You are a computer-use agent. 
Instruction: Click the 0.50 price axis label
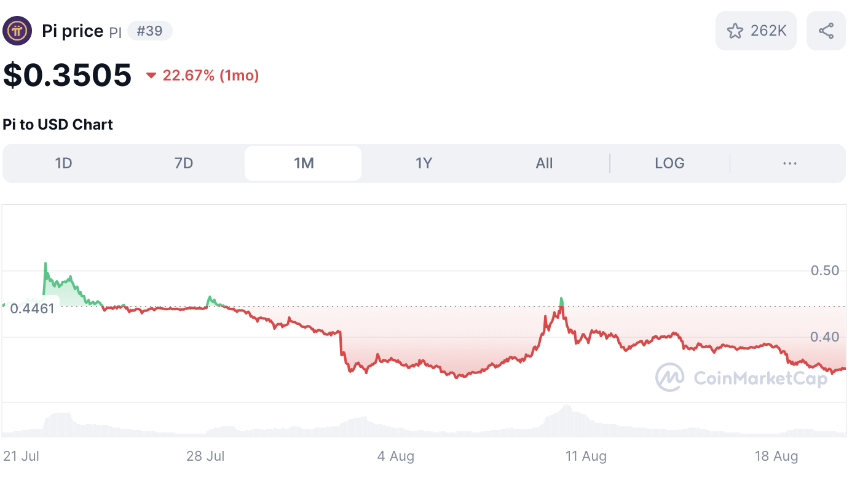pos(824,270)
